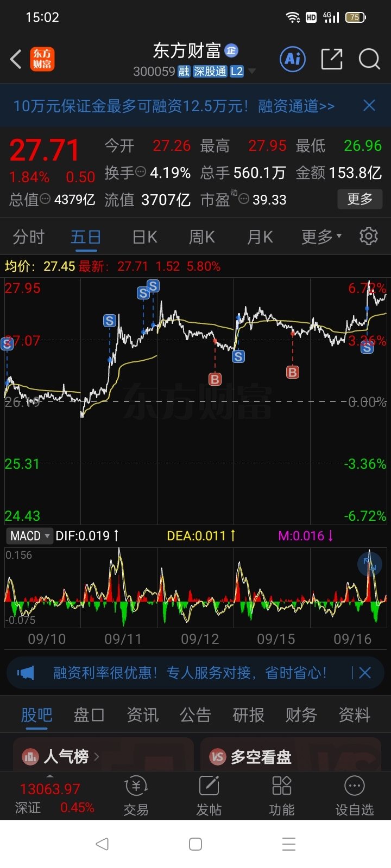Open the MACD indicator dropdown
The image size is (391, 868).
tap(30, 536)
